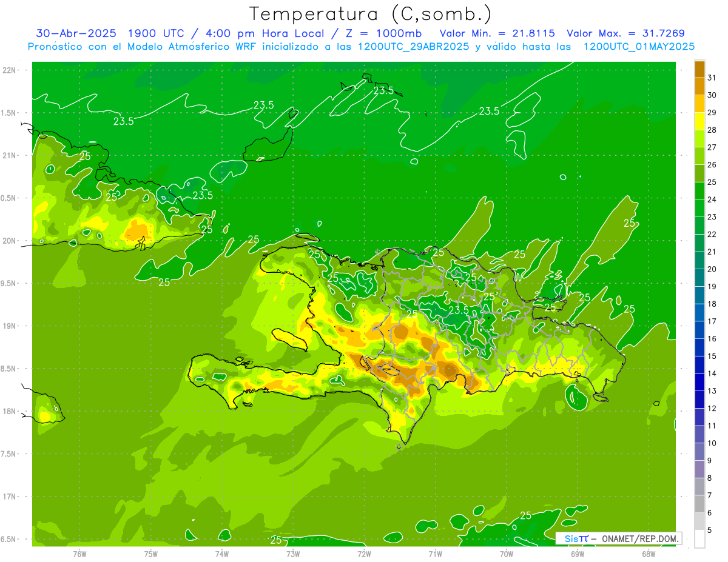Click the title "Temperatura (C,somb.)"
Image resolution: width=728 pixels, height=562 pixels.
point(371,14)
